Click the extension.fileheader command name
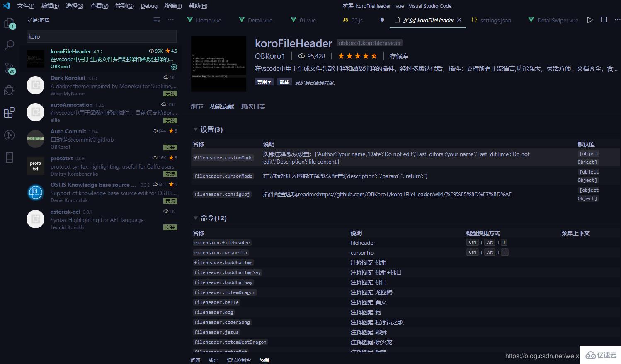Screen dimensions: 621x364 click(222, 243)
